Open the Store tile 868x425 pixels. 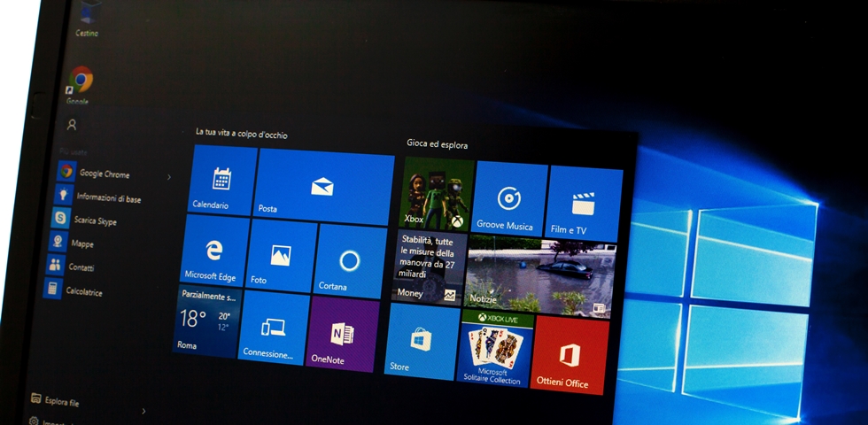click(421, 342)
